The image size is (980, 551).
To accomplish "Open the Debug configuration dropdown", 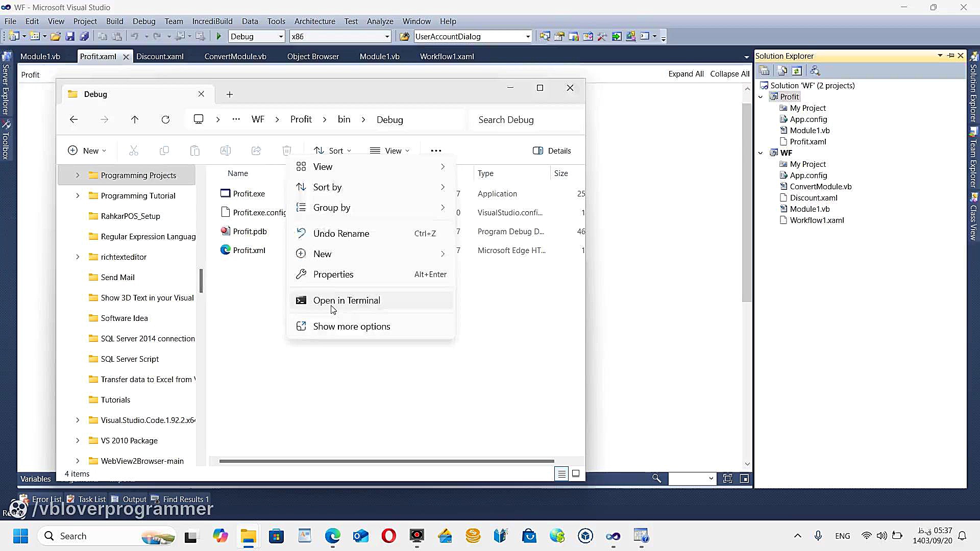I will click(281, 36).
